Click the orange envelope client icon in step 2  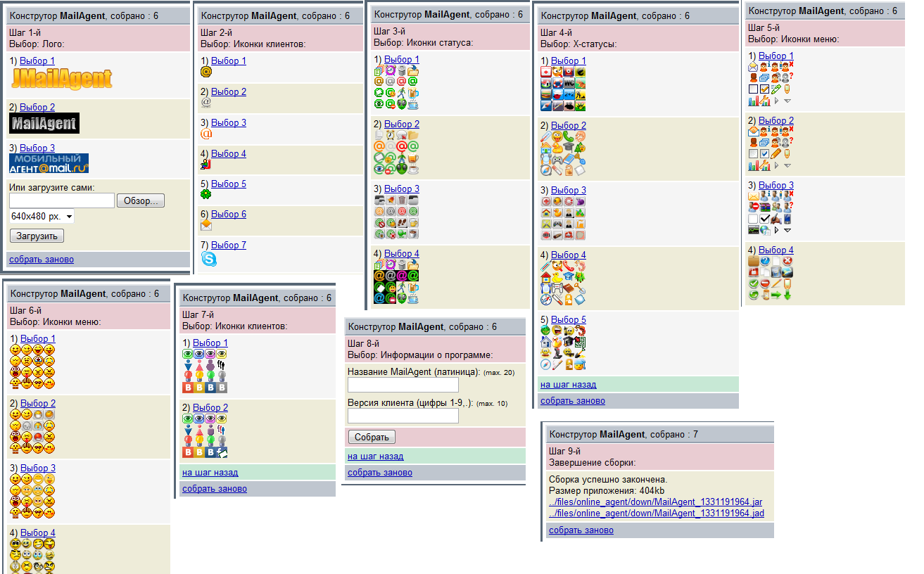tap(206, 225)
